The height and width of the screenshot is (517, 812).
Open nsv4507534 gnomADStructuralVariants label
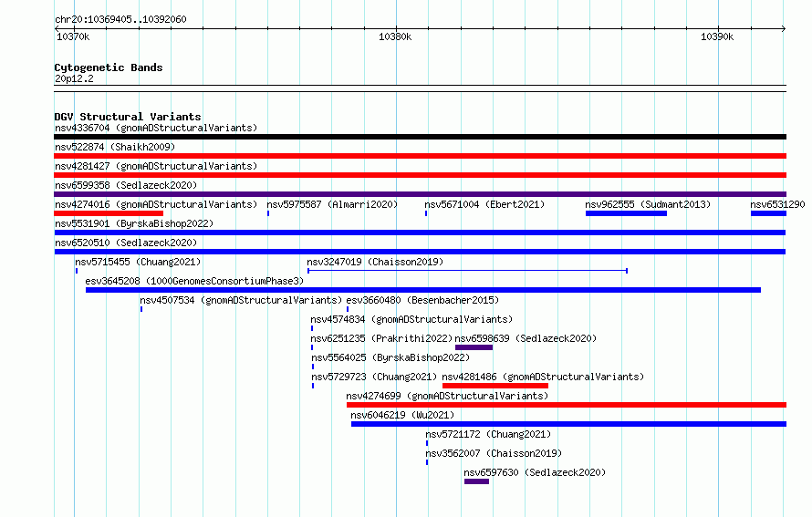click(241, 300)
